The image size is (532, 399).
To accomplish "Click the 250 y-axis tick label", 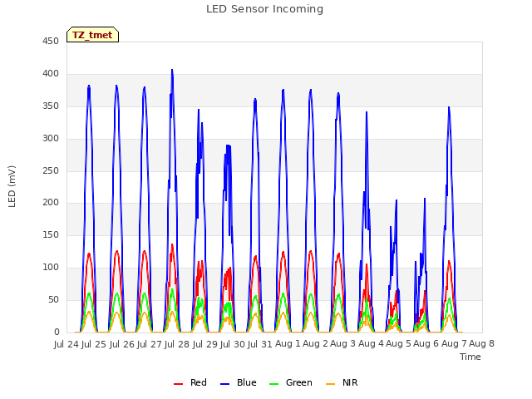I will click(x=51, y=170).
